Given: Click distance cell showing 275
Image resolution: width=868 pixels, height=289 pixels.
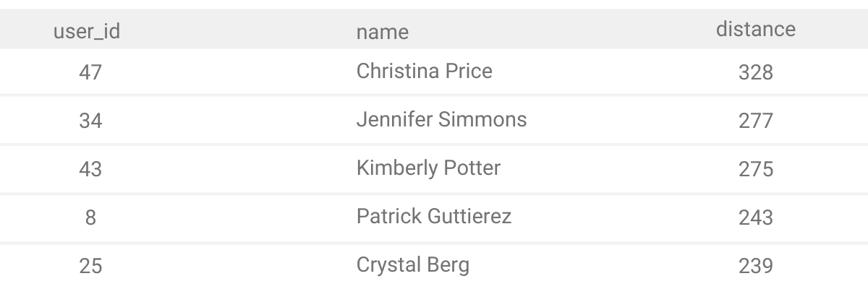Looking at the screenshot, I should click(x=756, y=169).
